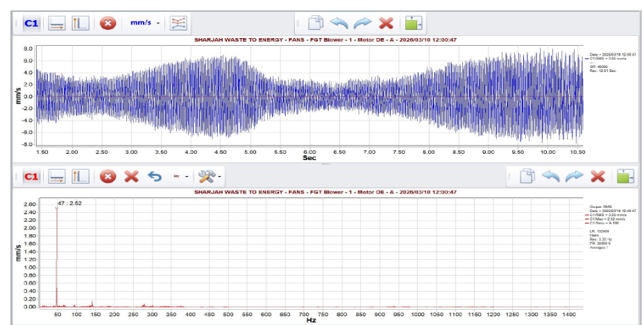Click the multi-line trend overlay icon
This screenshot has height=325, width=644.
[x=178, y=23]
